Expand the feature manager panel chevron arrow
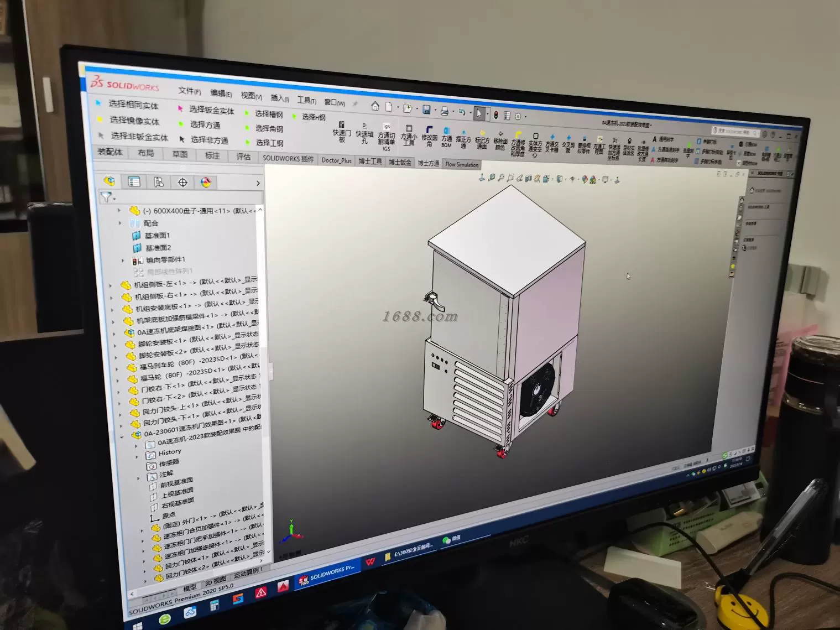Screen dimensions: 840x630 [258, 183]
